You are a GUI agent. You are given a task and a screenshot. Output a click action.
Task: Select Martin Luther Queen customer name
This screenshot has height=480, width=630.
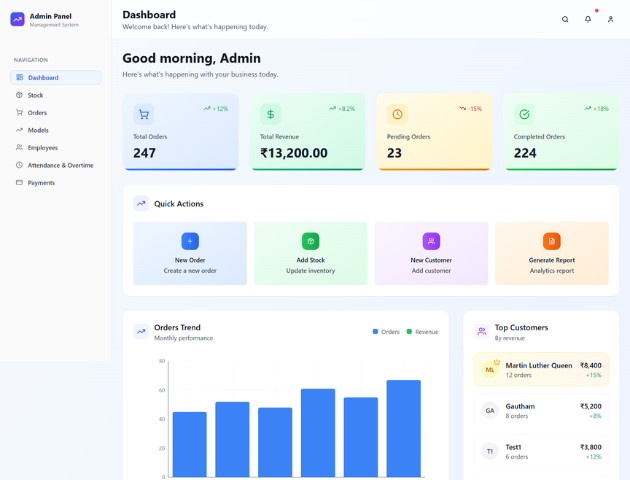(539, 365)
